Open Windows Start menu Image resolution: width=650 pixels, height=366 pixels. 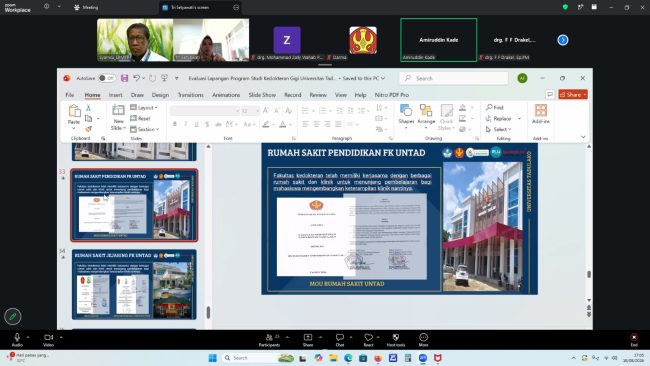[213, 358]
